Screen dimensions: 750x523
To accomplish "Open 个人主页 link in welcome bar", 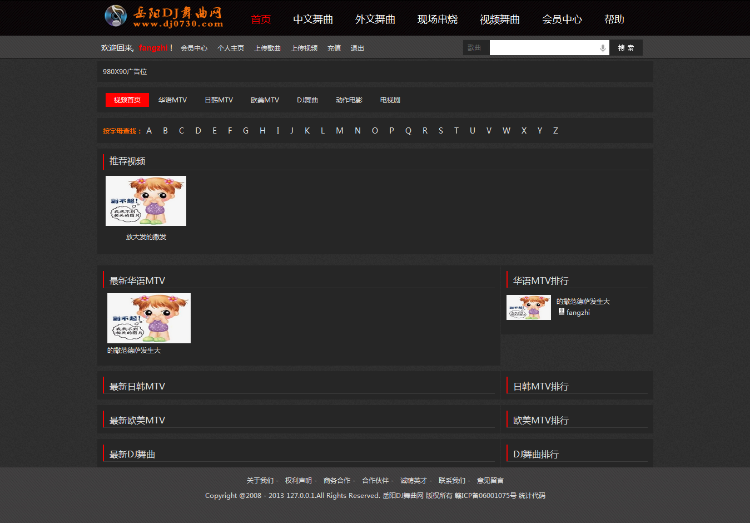I will point(231,48).
